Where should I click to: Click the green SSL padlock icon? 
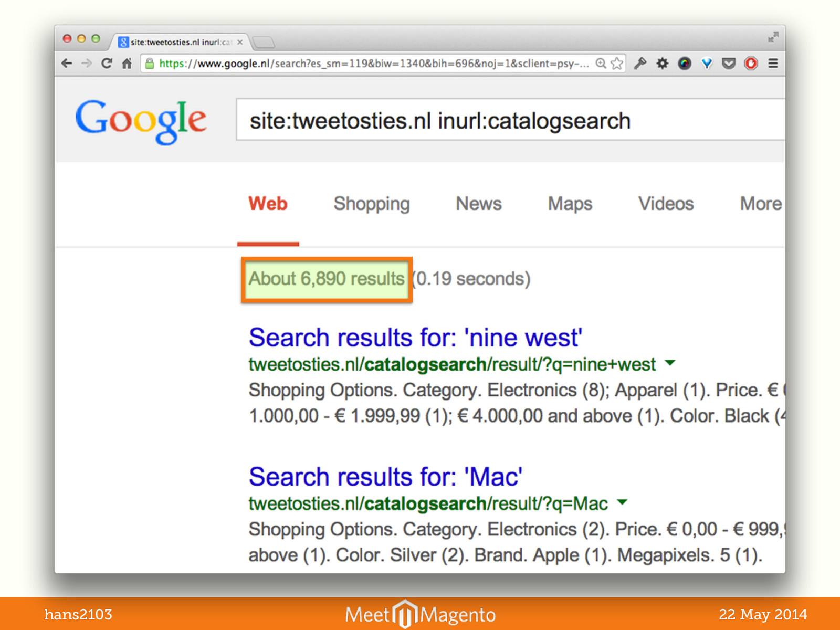(150, 64)
